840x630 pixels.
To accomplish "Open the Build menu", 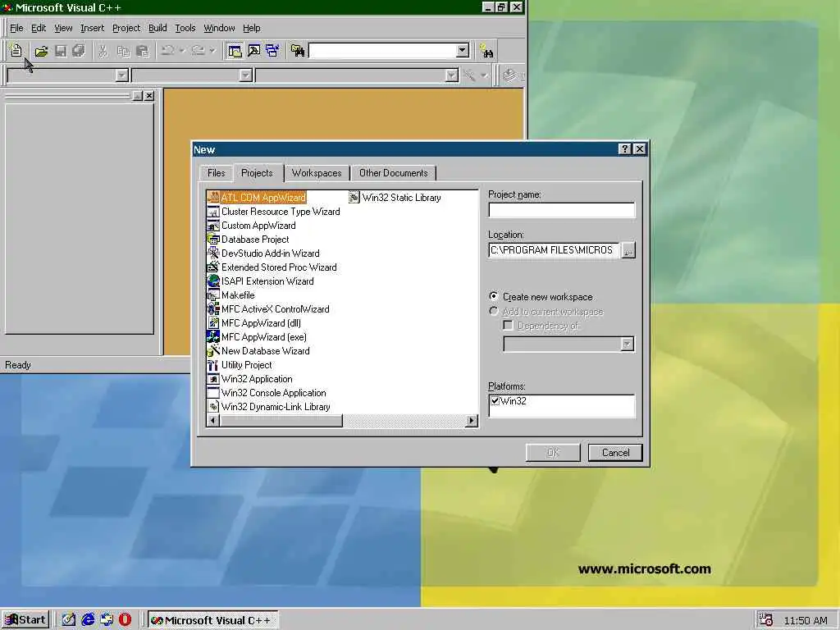I will 157,28.
